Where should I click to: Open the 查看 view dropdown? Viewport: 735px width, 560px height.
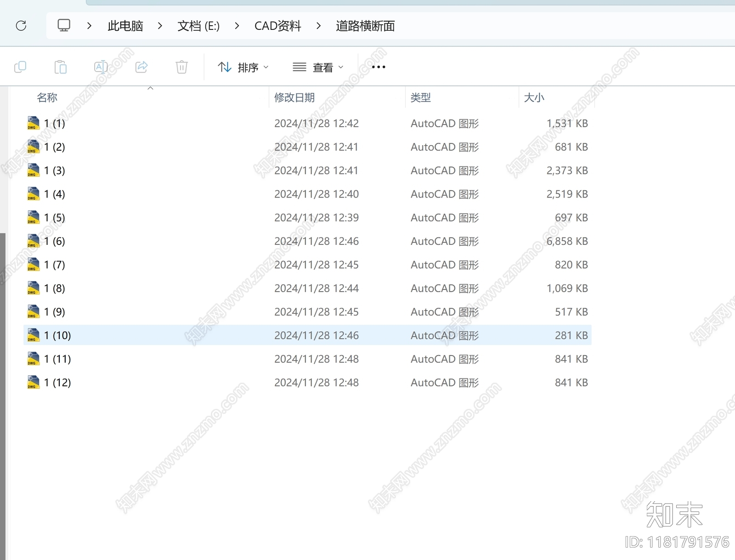(318, 67)
